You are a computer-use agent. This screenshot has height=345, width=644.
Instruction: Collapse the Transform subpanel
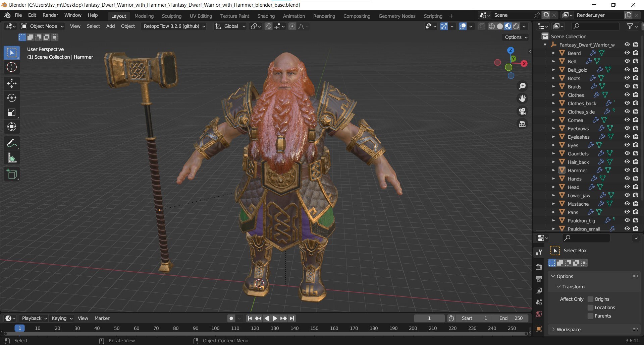(x=558, y=287)
